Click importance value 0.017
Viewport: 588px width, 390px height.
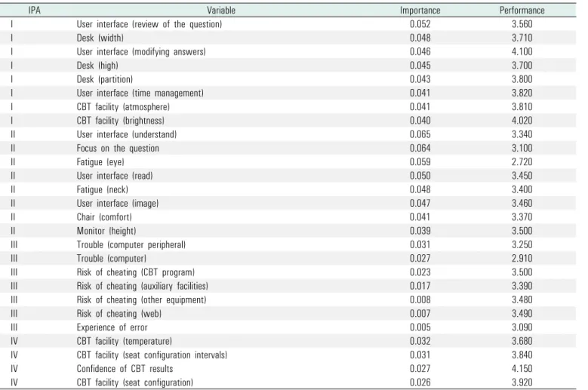(x=420, y=286)
